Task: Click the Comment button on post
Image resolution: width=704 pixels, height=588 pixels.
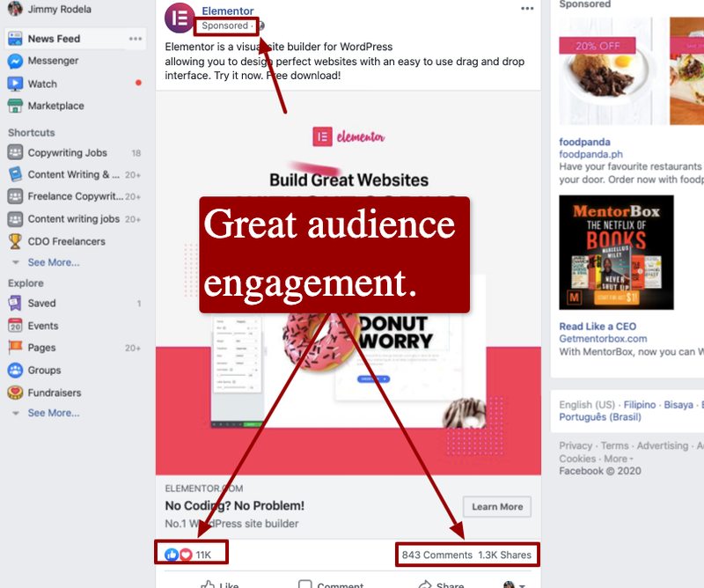Action: tap(332, 584)
